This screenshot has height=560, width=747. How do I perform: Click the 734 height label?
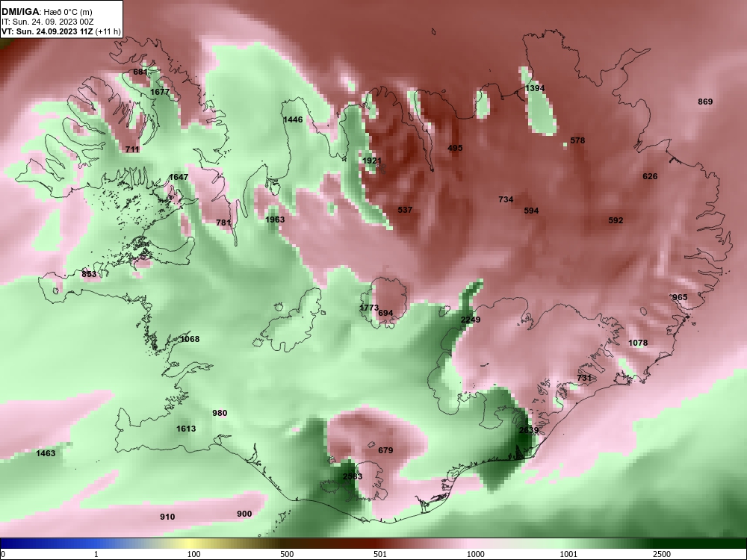[x=506, y=199]
